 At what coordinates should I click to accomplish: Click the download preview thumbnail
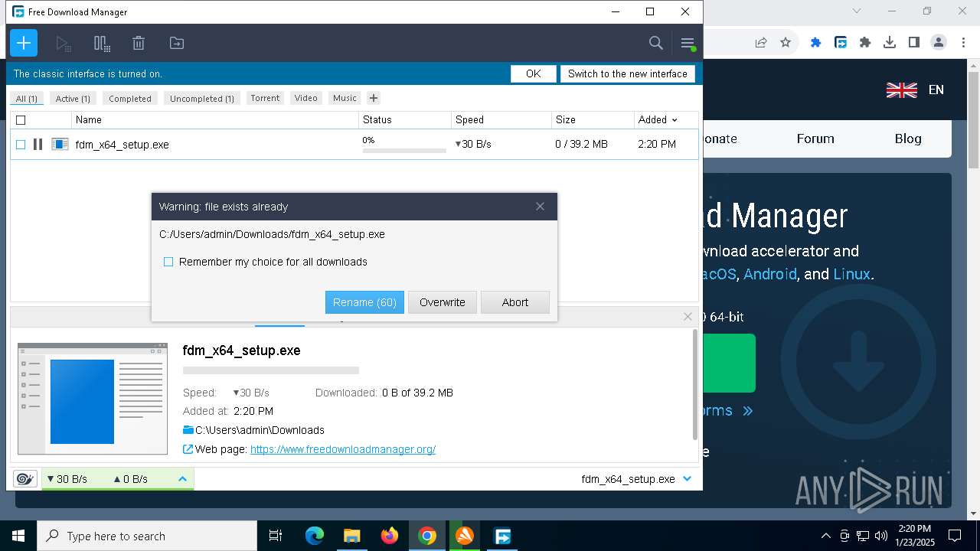point(93,399)
